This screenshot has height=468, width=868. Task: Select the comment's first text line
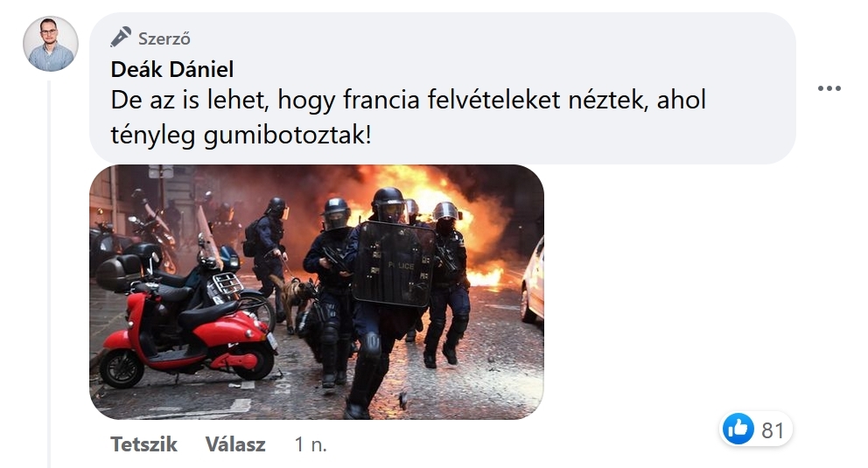pyautogui.click(x=409, y=101)
